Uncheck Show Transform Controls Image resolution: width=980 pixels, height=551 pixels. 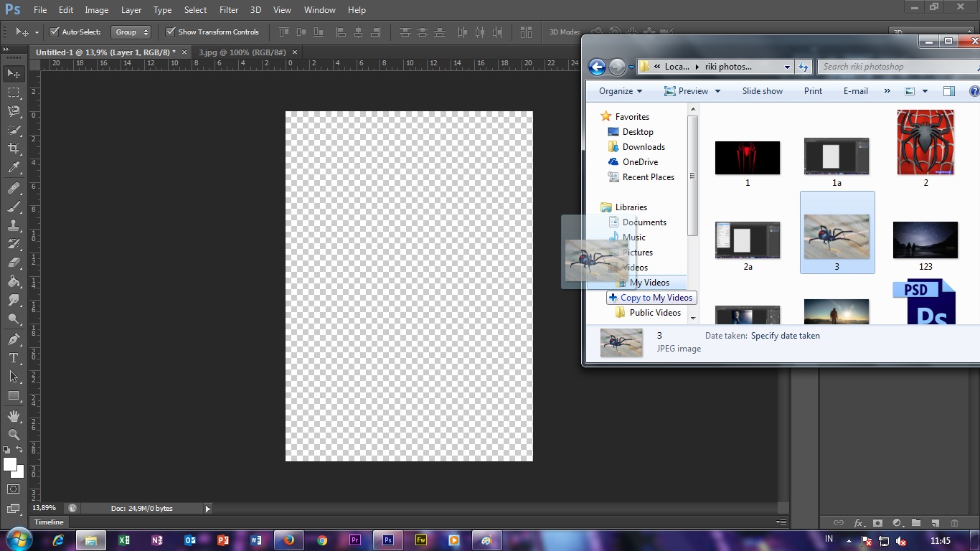coord(171,32)
